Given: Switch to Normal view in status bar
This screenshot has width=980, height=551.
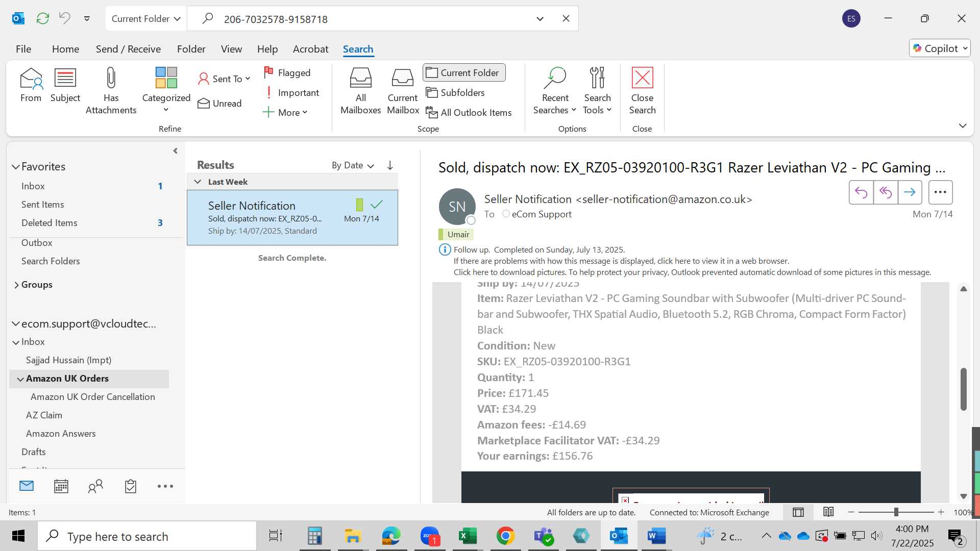Looking at the screenshot, I should tap(798, 512).
